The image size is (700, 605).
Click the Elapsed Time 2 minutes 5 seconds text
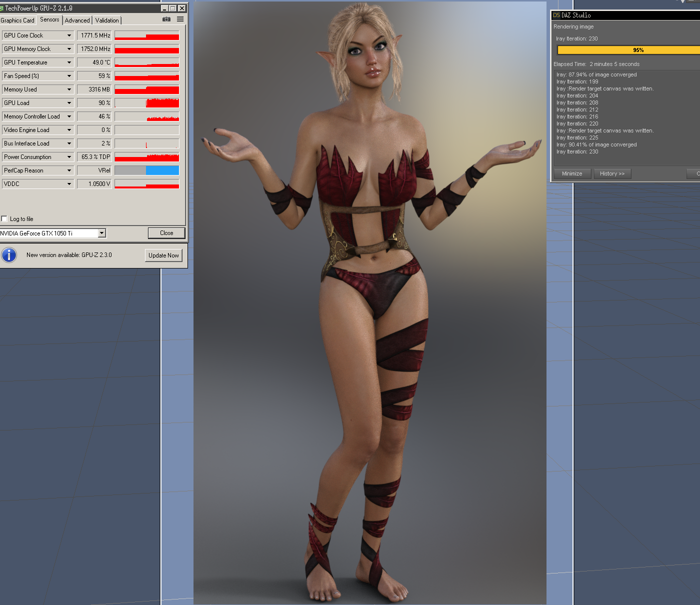(x=596, y=64)
